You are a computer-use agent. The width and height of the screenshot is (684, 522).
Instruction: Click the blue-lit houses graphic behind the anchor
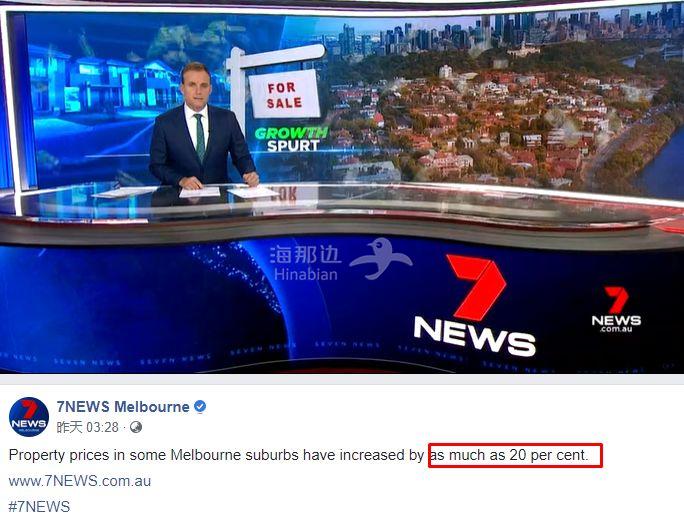[105, 85]
